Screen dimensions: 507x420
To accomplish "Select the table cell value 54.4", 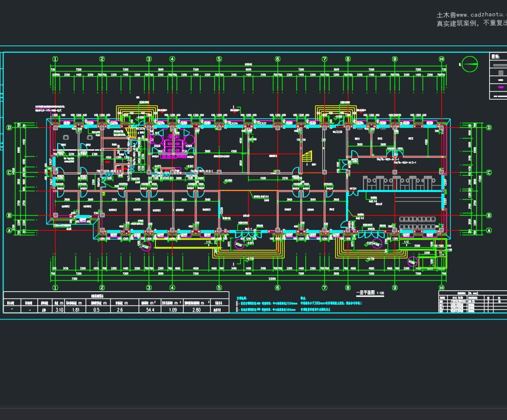I will pyautogui.click(x=150, y=310).
